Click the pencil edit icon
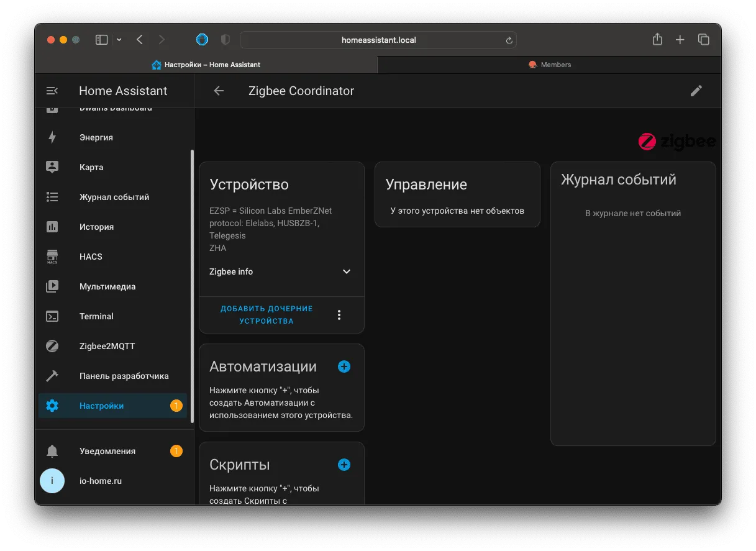Image resolution: width=756 pixels, height=551 pixels. coord(696,91)
